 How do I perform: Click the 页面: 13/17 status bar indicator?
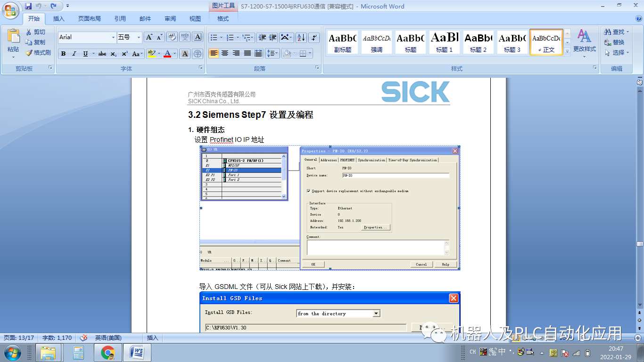tap(18, 337)
